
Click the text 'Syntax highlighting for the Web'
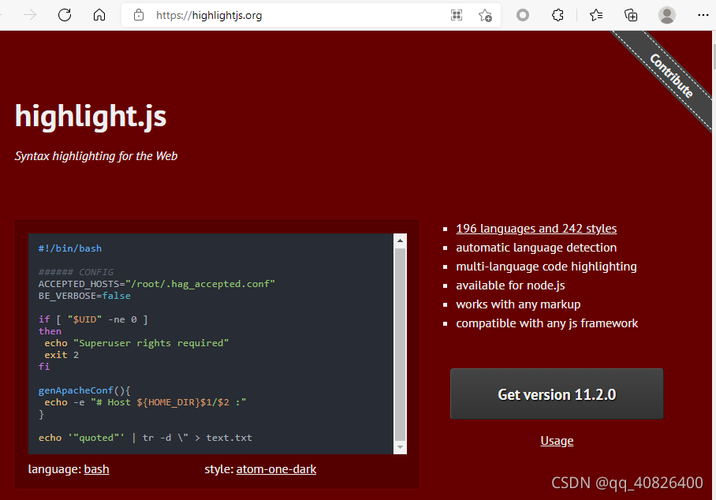pos(96,156)
